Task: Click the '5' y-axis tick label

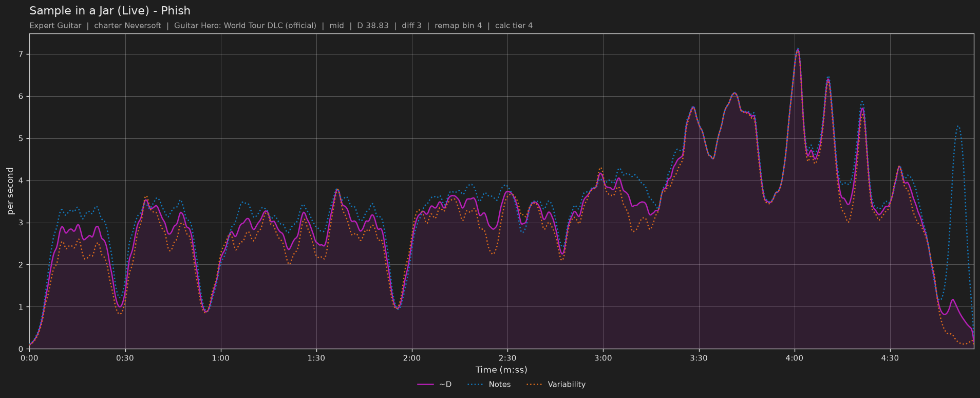Action: tap(22, 139)
